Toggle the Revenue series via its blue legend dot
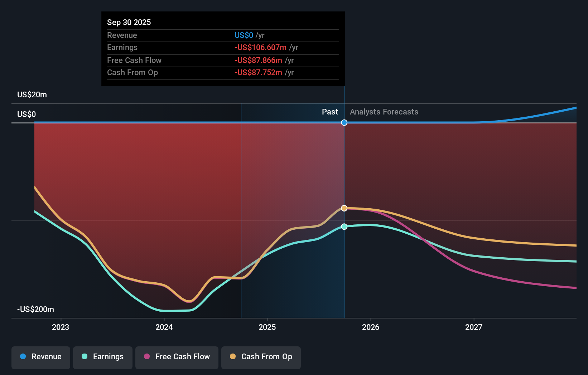This screenshot has width=588, height=375. [x=23, y=357]
